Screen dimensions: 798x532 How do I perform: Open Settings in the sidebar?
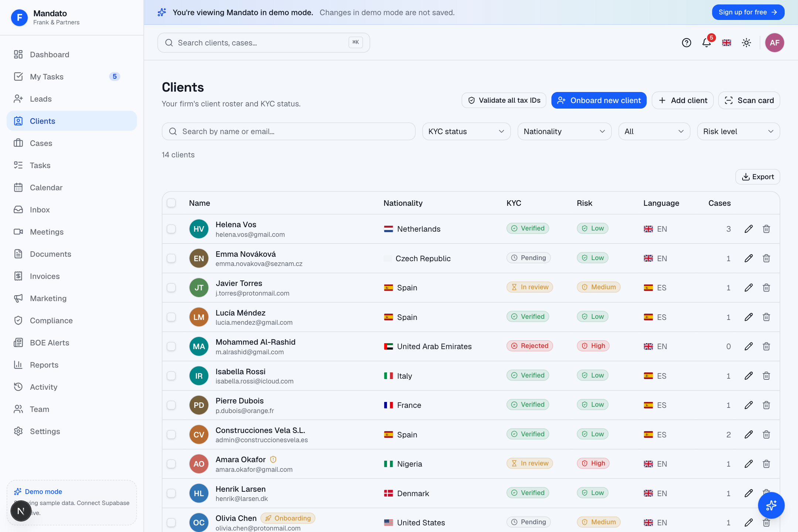click(x=72, y=431)
